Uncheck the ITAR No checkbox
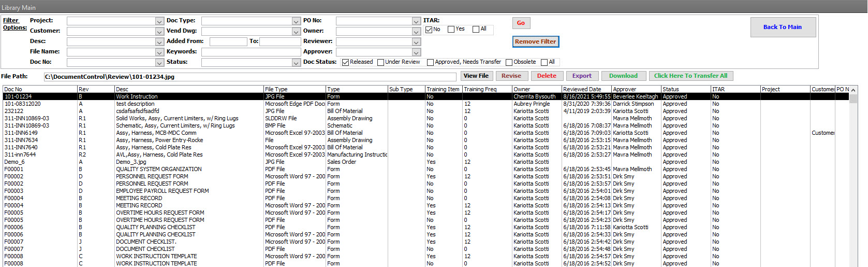The width and height of the screenshot is (868, 267). pos(429,30)
